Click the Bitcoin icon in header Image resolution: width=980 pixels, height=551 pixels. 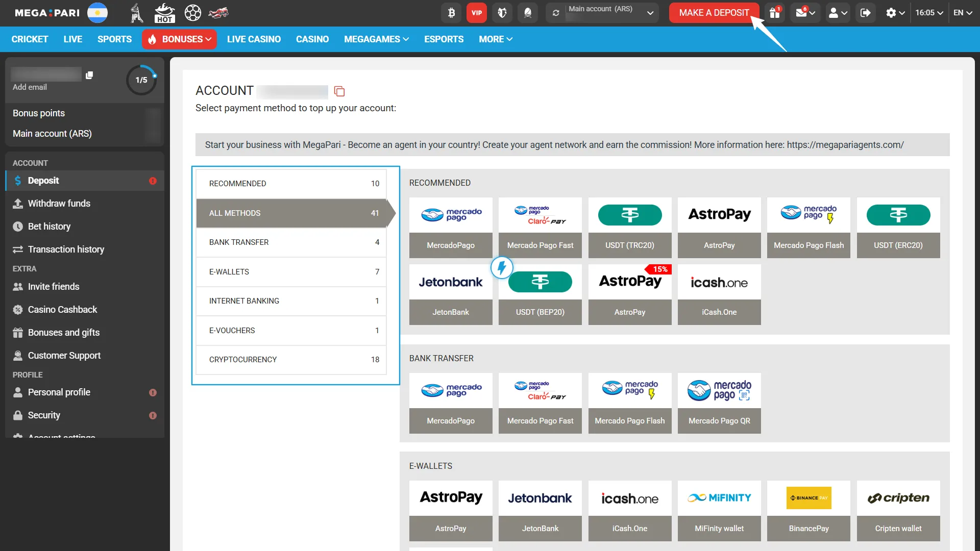click(x=451, y=13)
